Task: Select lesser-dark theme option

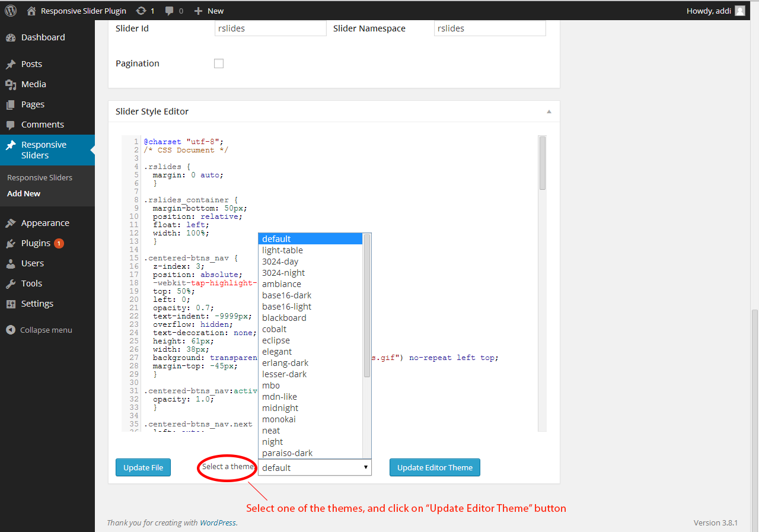Action: (x=310, y=374)
